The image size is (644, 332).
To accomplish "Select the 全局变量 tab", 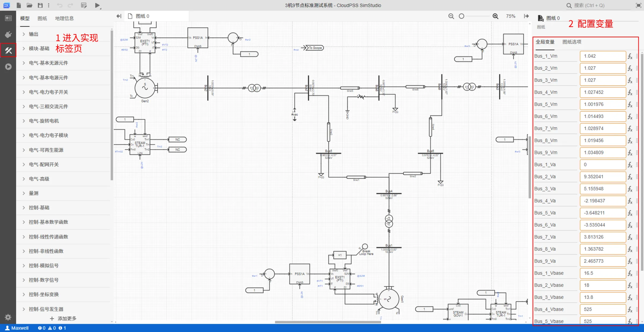I will click(545, 42).
